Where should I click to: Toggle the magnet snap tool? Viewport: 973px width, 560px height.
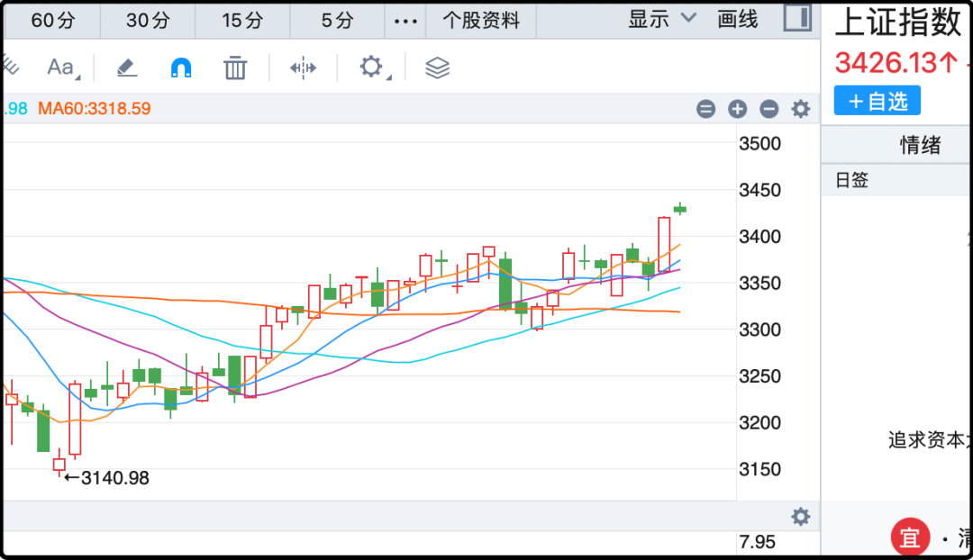tap(181, 68)
